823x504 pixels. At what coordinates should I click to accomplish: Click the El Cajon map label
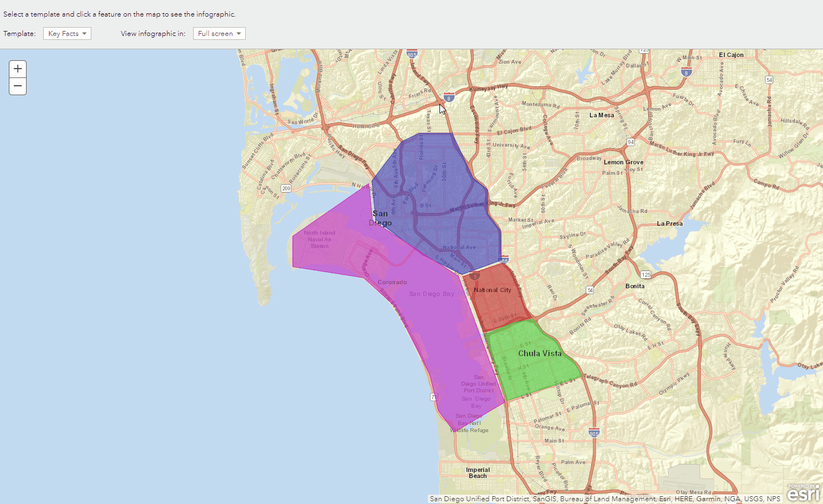point(731,55)
